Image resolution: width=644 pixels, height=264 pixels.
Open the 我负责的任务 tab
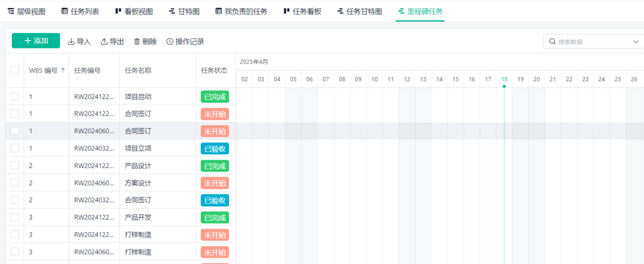click(241, 11)
